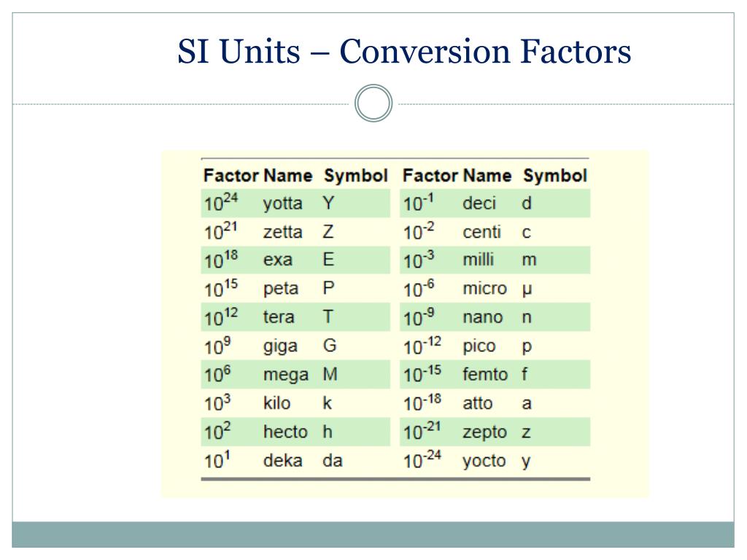Select the 'tera' prefix name
This screenshot has width=747, height=560.
click(279, 317)
